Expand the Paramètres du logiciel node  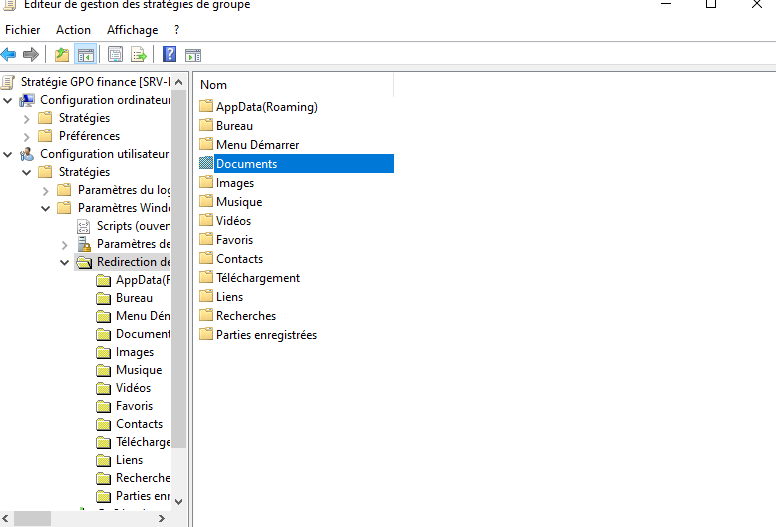pyautogui.click(x=46, y=190)
